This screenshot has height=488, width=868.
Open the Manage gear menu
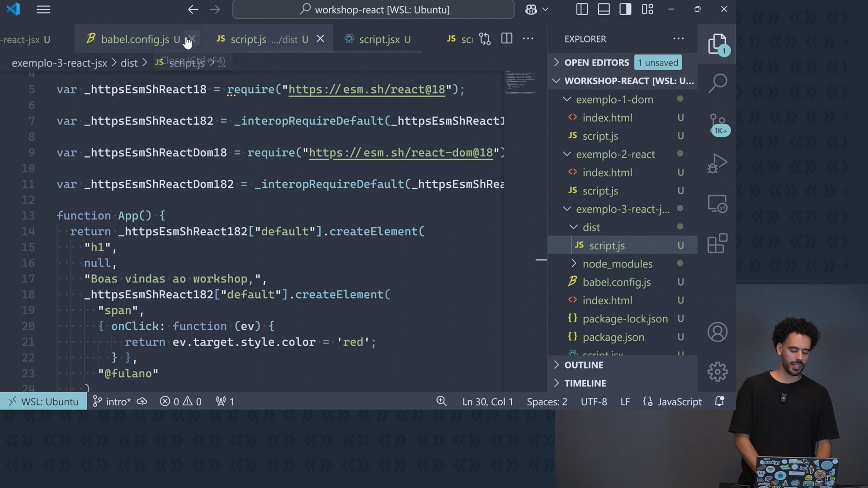point(717,372)
